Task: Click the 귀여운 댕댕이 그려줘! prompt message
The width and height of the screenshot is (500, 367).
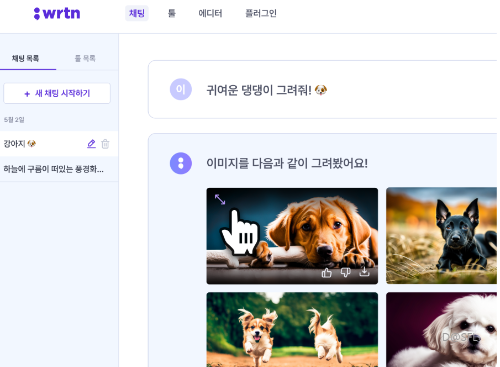Action: pyautogui.click(x=267, y=90)
